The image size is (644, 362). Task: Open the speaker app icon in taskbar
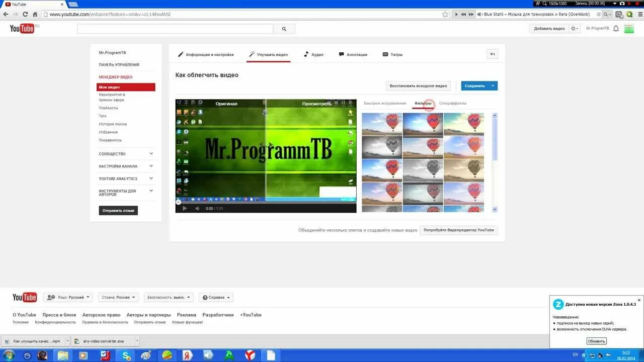coord(208,355)
